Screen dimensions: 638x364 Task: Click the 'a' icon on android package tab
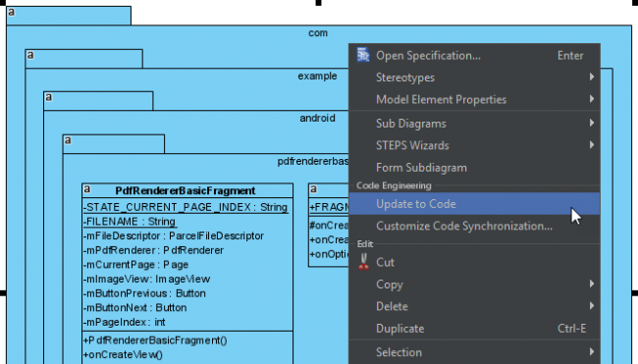point(49,97)
